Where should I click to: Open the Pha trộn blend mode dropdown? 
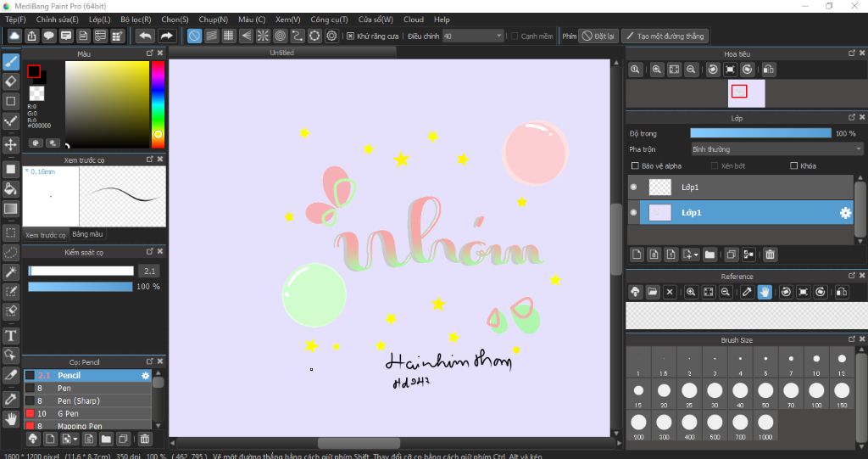click(776, 149)
